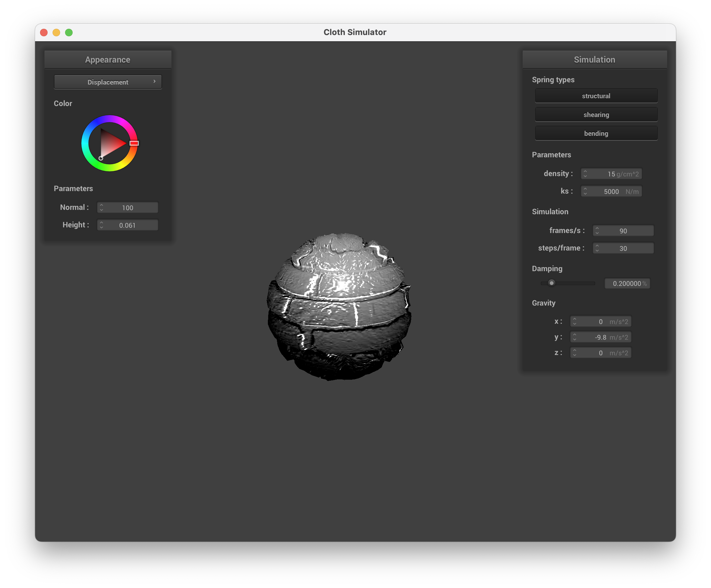Maximize the window with the green button
The image size is (711, 588).
(69, 32)
